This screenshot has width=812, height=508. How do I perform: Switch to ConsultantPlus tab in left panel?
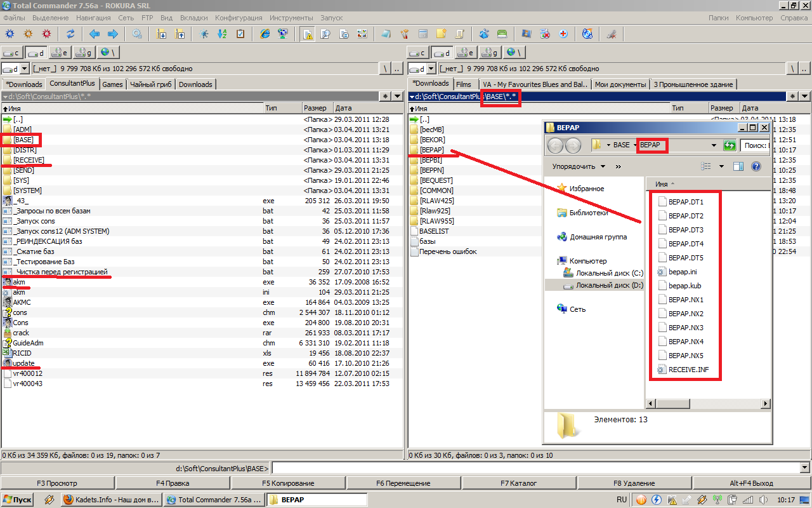pos(72,83)
